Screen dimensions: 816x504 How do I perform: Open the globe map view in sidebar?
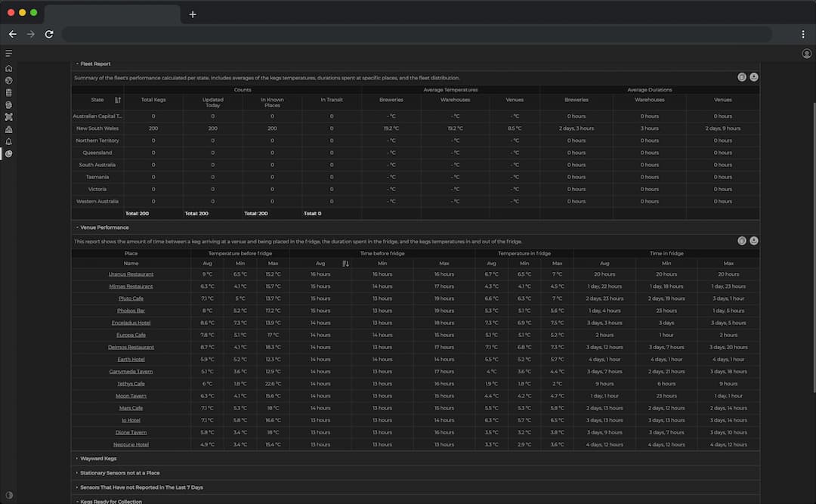[x=9, y=80]
